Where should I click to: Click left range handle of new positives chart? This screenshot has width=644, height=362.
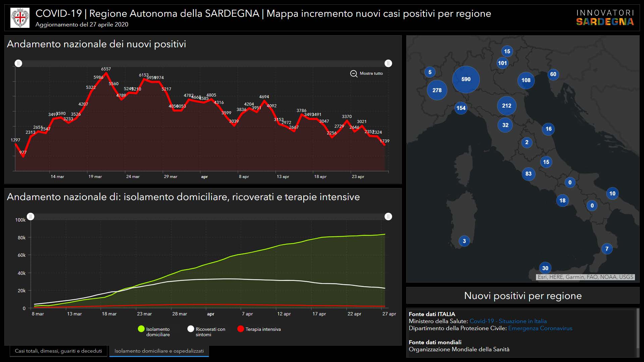(x=18, y=63)
